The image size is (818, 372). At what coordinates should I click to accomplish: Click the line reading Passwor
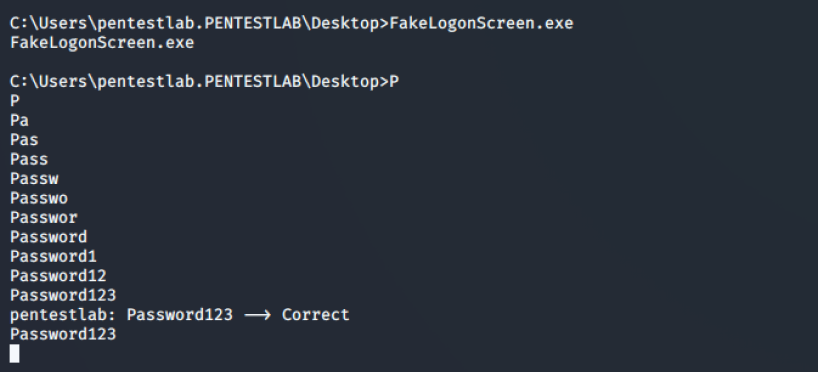click(x=44, y=217)
